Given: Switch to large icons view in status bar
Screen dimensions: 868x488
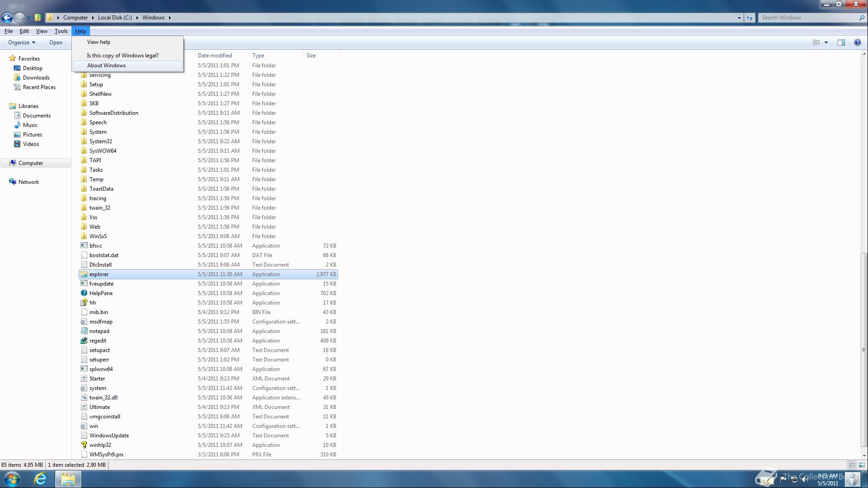Looking at the screenshot, I should 861,465.
